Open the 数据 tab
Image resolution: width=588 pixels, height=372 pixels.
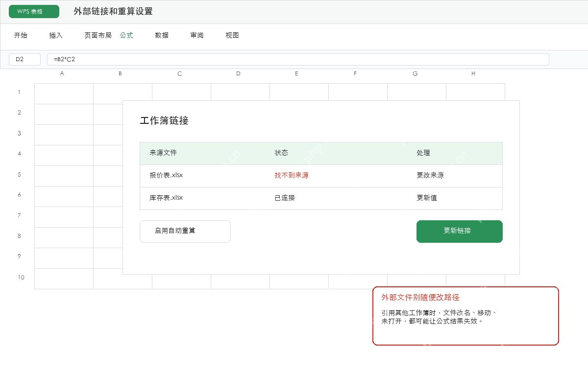(x=162, y=35)
